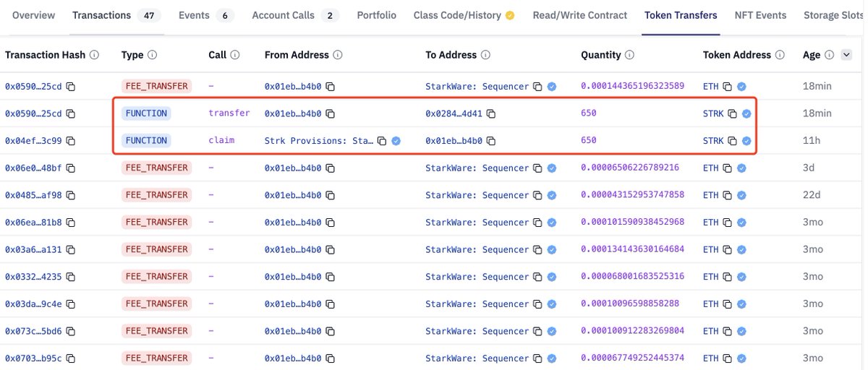Viewport: 868px width, 370px height.
Task: Copy the 0x0284…4d41 recipient address
Action: 491,113
